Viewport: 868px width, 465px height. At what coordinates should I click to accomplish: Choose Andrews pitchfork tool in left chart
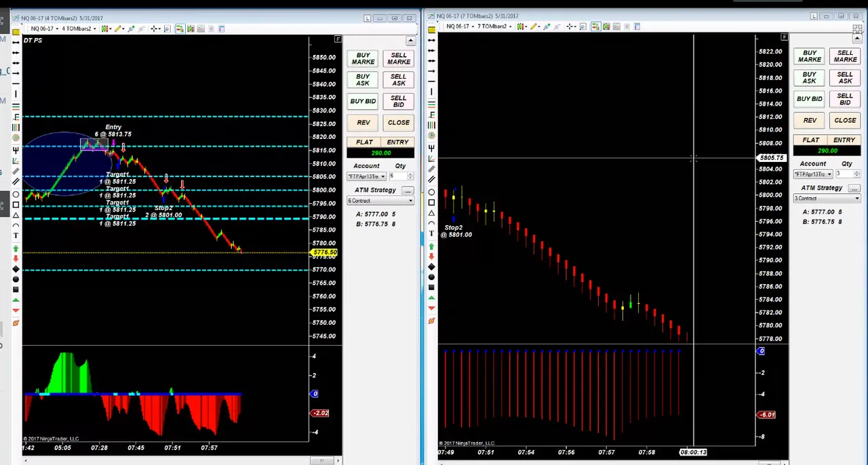click(x=16, y=149)
